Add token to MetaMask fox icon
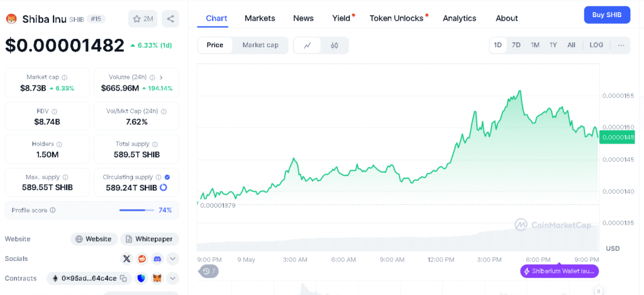Image resolution: width=644 pixels, height=295 pixels. (157, 279)
